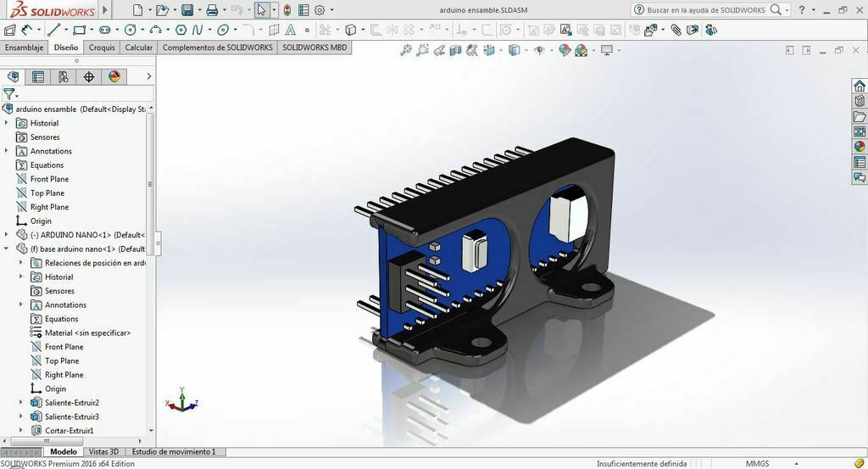Click the Edit Appearance color ball icon
Viewport: 868px width, 469px height.
point(565,50)
